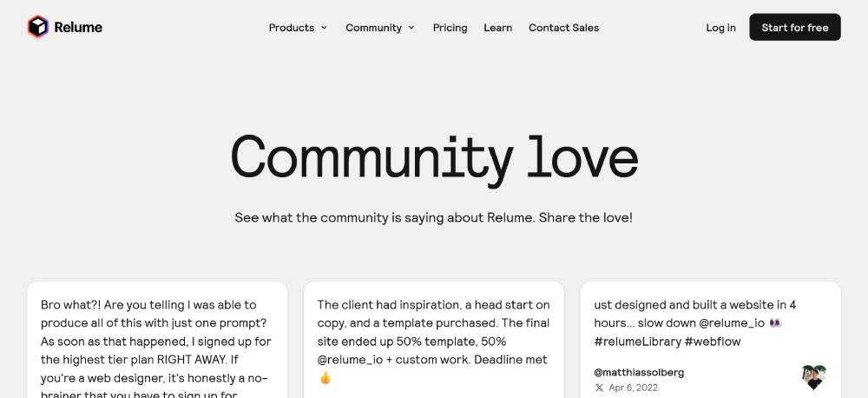This screenshot has width=868, height=398.
Task: Click the Relume wordmark text
Action: point(78,27)
